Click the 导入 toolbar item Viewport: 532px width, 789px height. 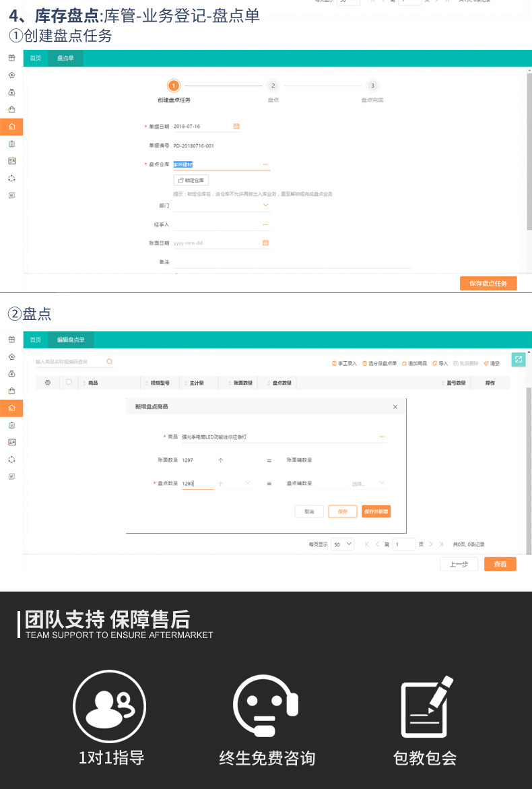440,363
